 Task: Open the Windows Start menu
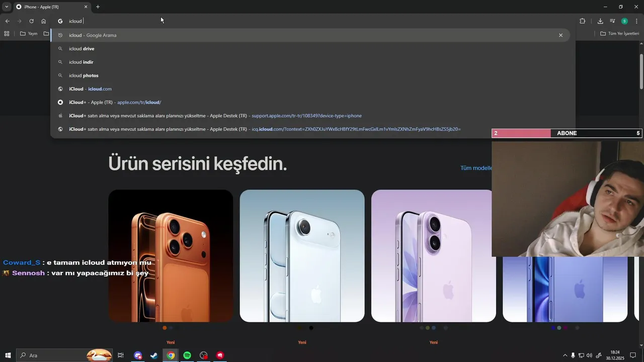(x=8, y=355)
